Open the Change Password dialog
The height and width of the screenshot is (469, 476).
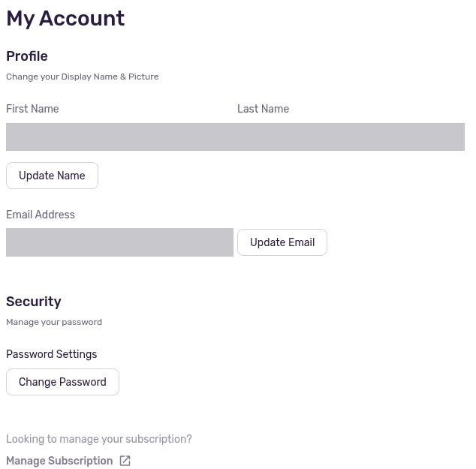pos(62,382)
